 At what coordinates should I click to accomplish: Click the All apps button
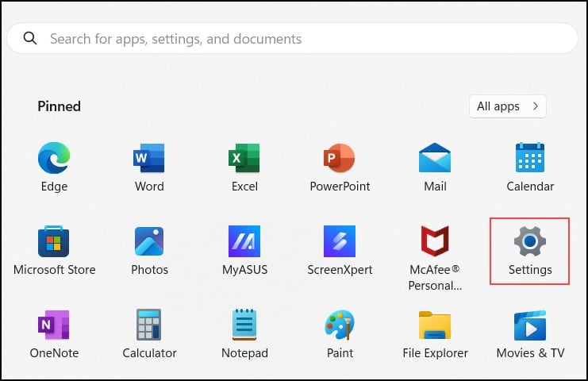(x=507, y=106)
